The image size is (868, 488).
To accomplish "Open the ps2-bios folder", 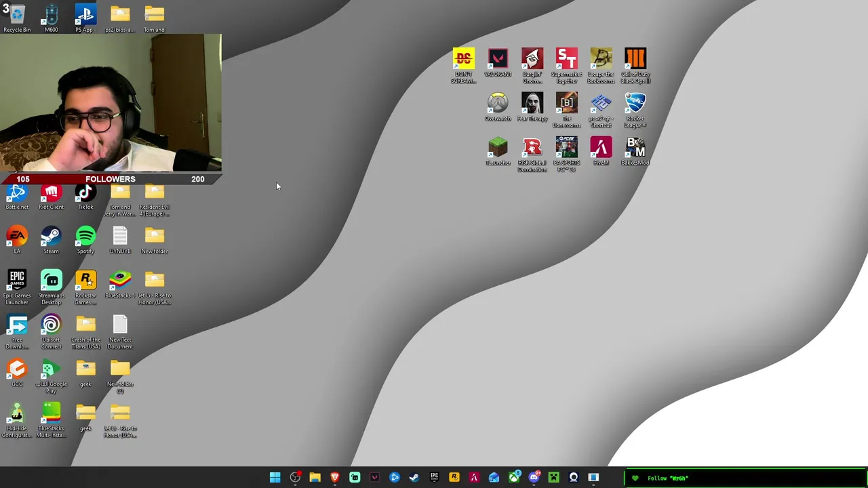I will [x=120, y=18].
